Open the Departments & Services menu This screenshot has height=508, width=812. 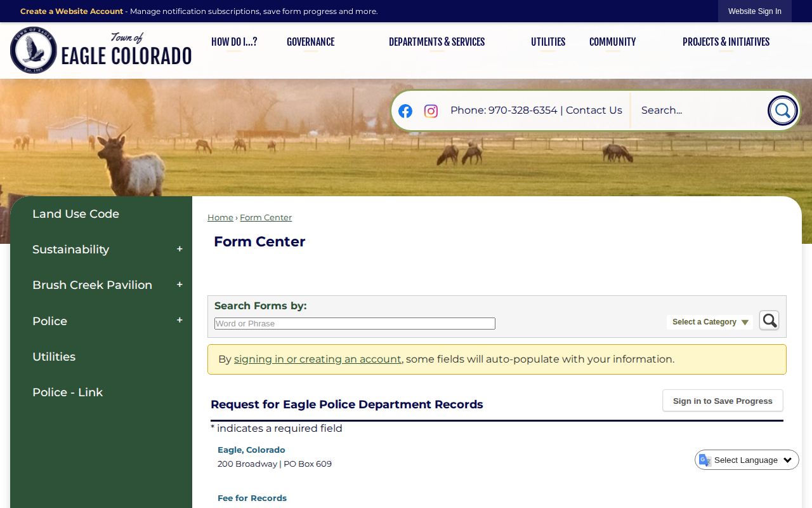click(x=437, y=42)
